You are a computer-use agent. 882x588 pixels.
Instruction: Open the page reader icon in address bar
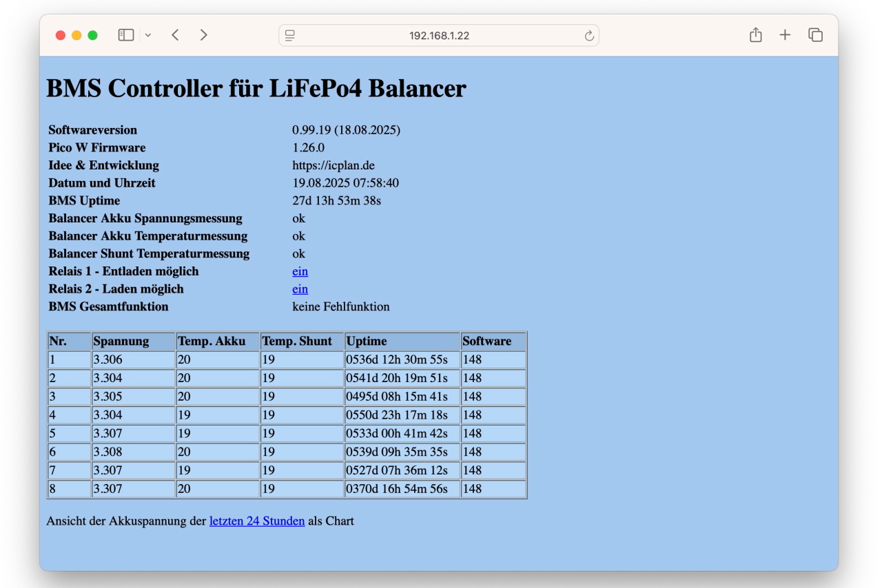click(290, 36)
